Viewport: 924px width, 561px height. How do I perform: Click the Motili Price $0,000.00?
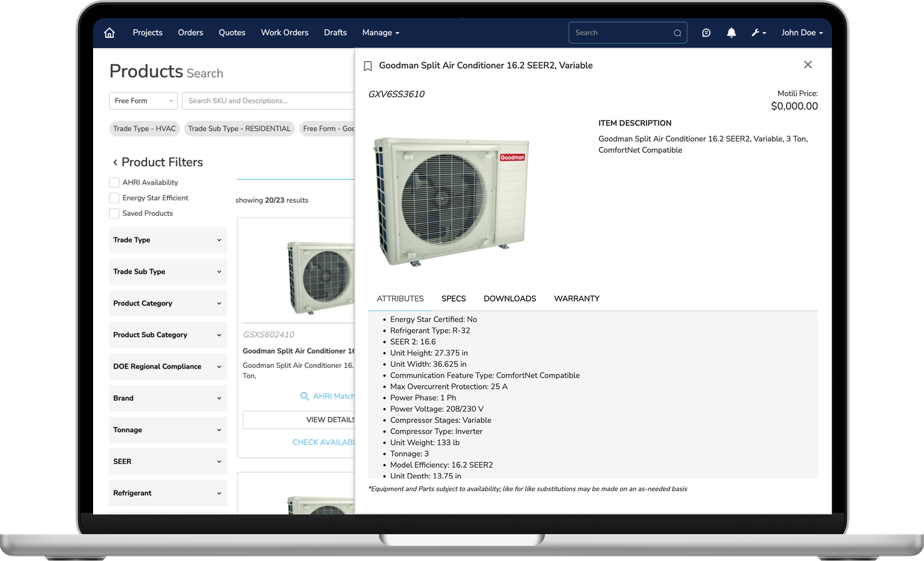point(794,106)
